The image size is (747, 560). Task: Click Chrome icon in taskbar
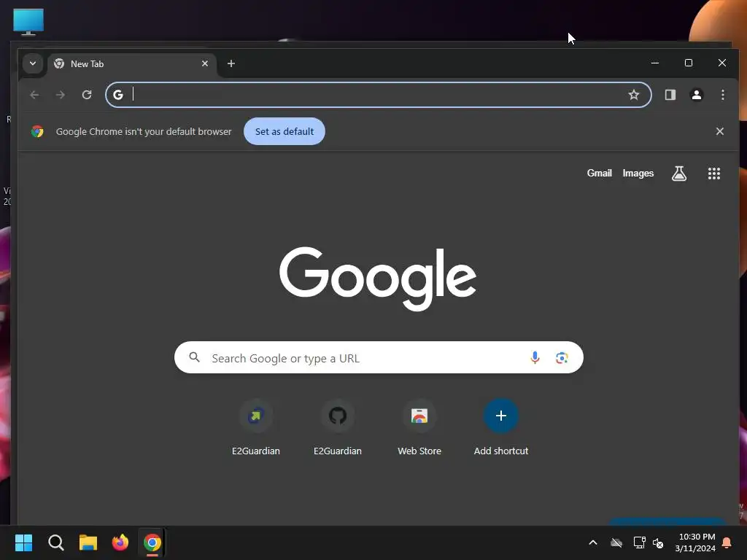tap(152, 542)
